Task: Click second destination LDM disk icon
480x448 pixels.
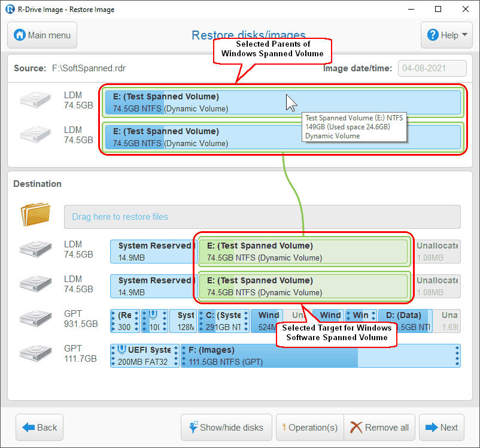Action: [35, 283]
